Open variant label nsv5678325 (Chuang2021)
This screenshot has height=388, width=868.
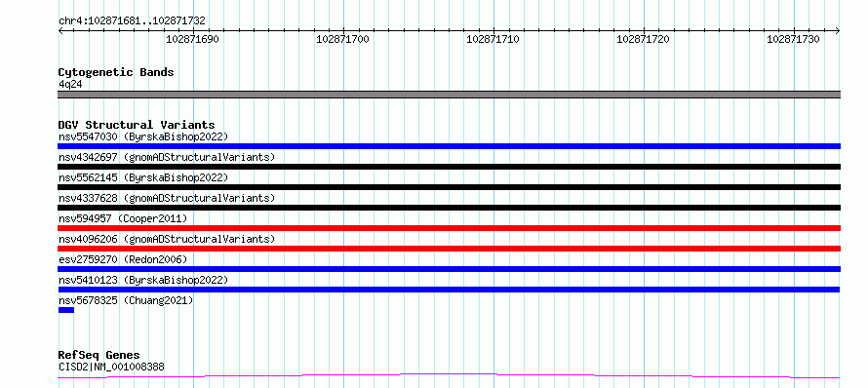coord(126,300)
